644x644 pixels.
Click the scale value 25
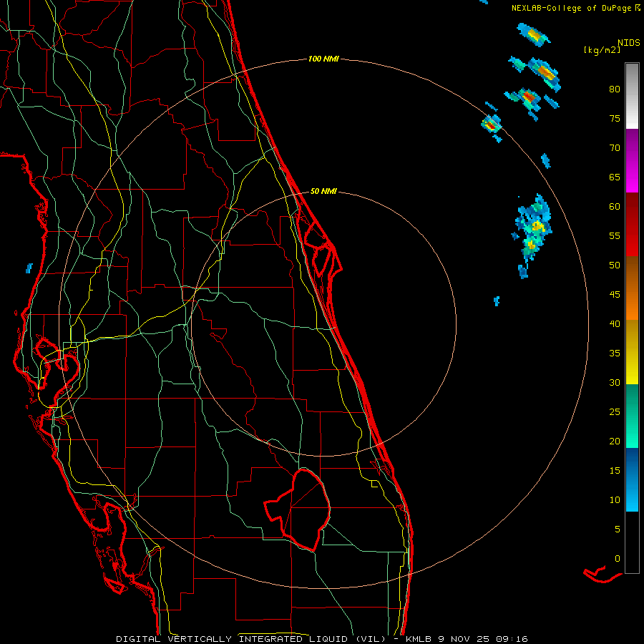(x=615, y=412)
